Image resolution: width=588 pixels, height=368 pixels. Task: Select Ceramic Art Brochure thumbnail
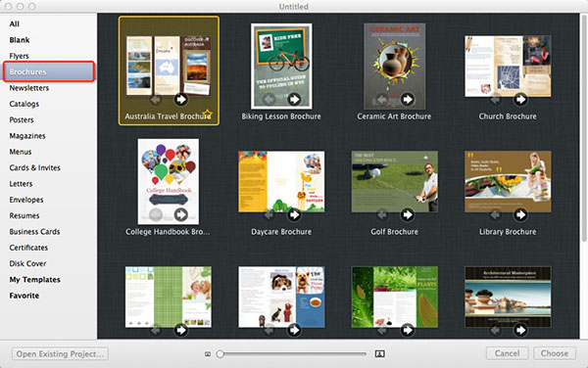click(395, 67)
